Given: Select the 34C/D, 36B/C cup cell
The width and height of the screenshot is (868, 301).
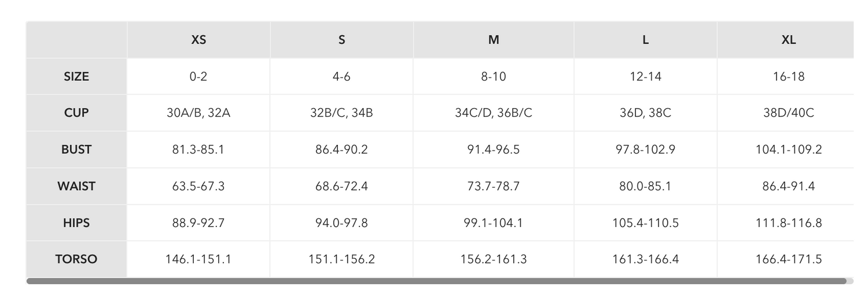Looking at the screenshot, I should (494, 113).
